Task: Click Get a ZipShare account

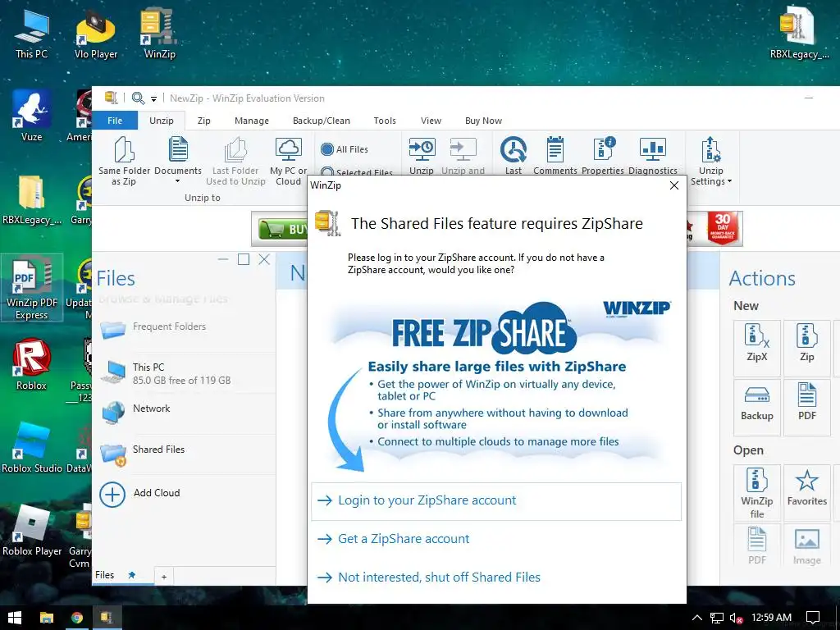Action: pos(496,539)
